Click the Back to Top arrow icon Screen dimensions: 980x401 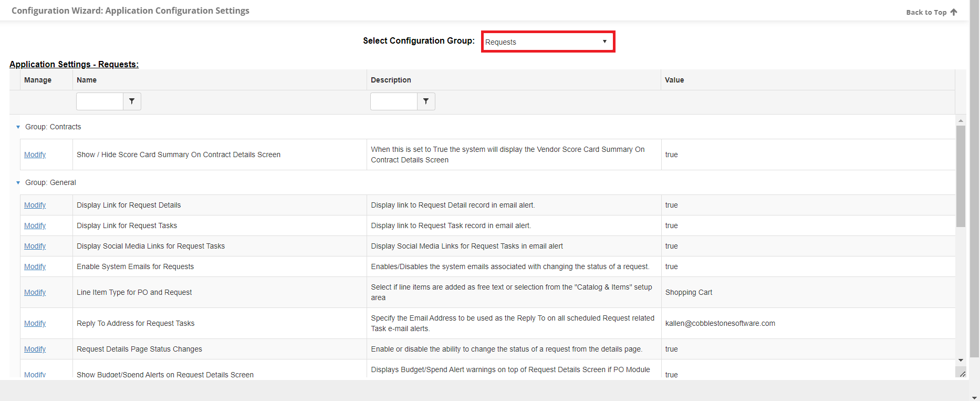[954, 12]
